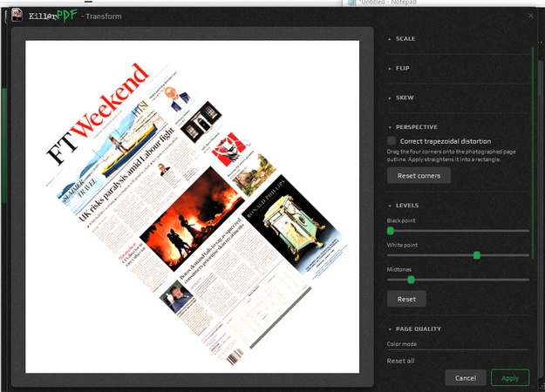Expand the SCALE section

(x=402, y=38)
